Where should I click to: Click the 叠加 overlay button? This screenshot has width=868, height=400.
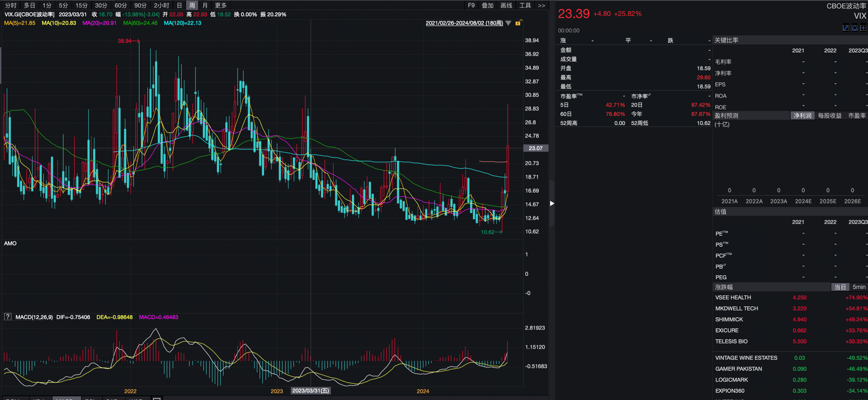pos(487,5)
